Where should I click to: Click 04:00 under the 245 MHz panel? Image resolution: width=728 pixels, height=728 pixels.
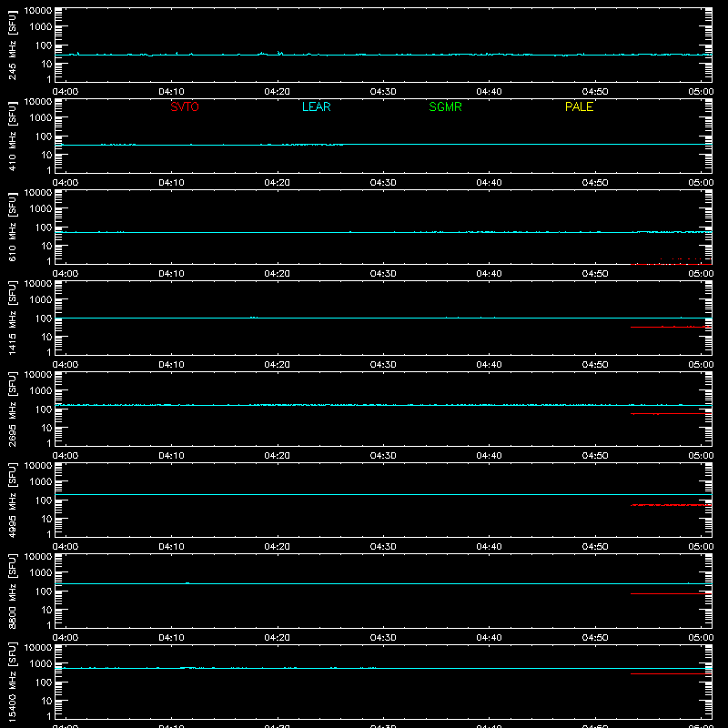(66, 92)
